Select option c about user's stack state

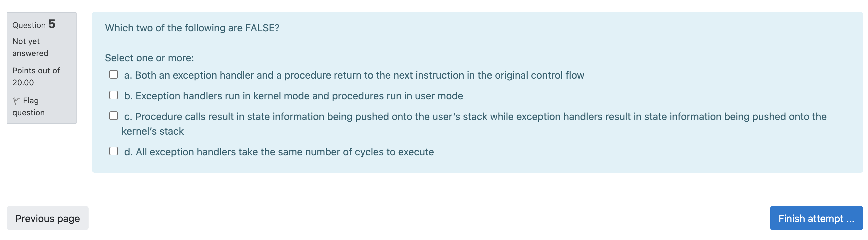pos(472,116)
